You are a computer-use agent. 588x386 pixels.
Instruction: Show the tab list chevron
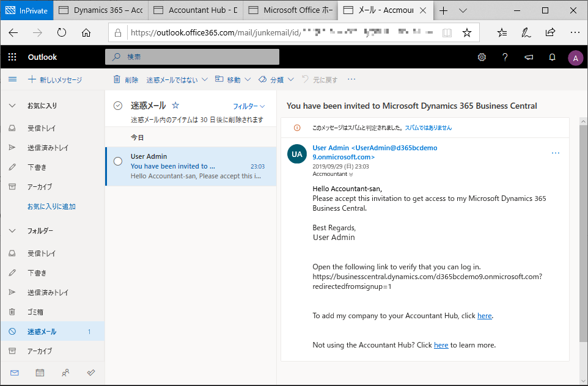point(463,10)
